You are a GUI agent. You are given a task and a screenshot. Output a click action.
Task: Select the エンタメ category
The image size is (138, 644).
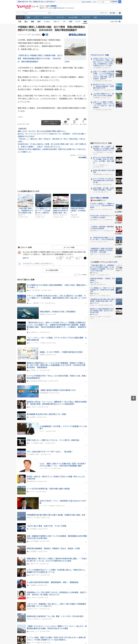click(x=47, y=21)
